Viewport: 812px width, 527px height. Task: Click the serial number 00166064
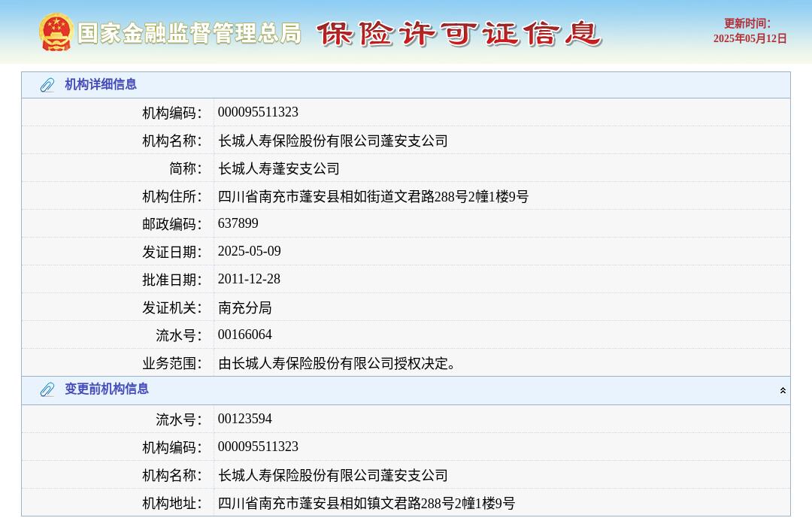tap(244, 335)
